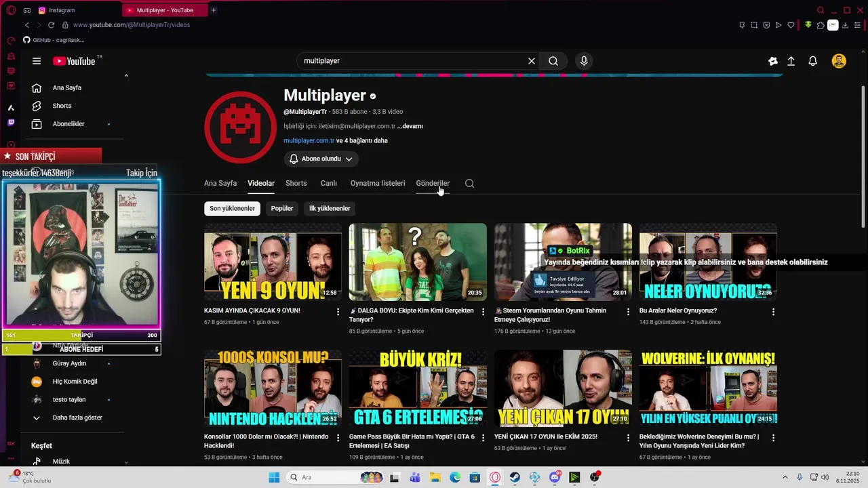This screenshot has height=488, width=868.
Task: Open the ad blocker shield icon
Action: point(766,25)
